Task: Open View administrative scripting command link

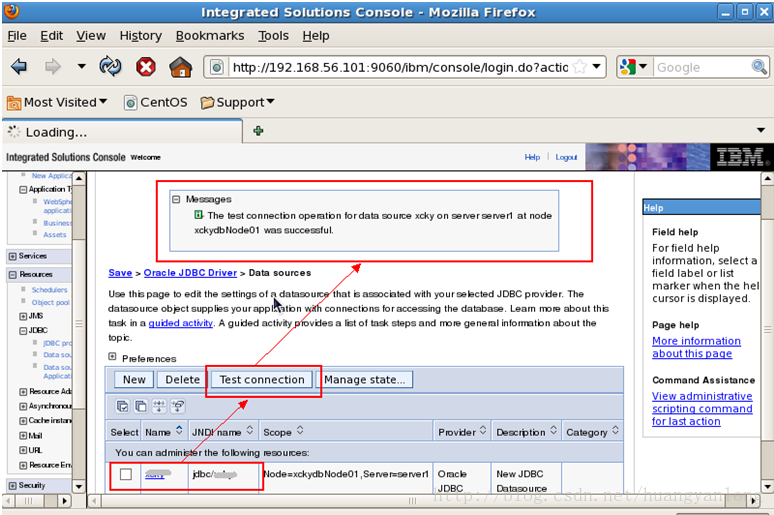Action: coord(702,408)
